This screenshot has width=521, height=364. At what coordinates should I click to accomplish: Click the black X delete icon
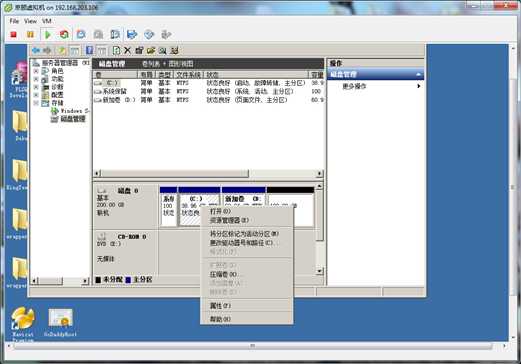[x=127, y=51]
